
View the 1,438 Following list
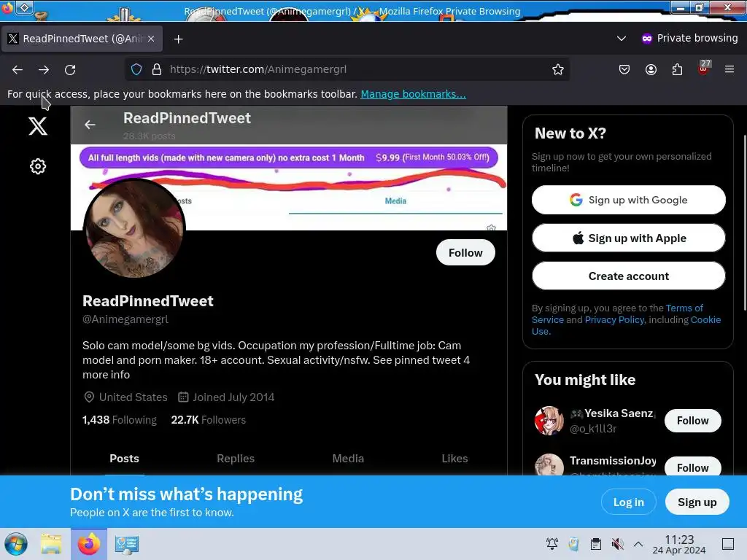click(x=119, y=420)
